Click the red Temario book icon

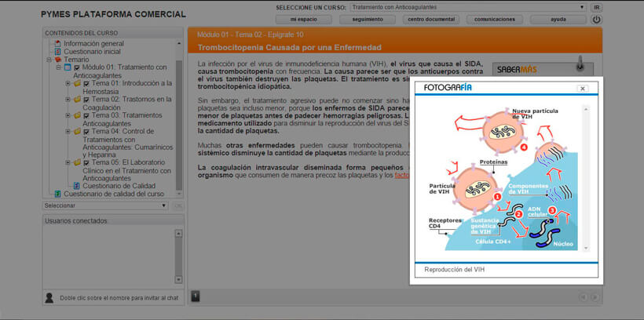[x=58, y=60]
